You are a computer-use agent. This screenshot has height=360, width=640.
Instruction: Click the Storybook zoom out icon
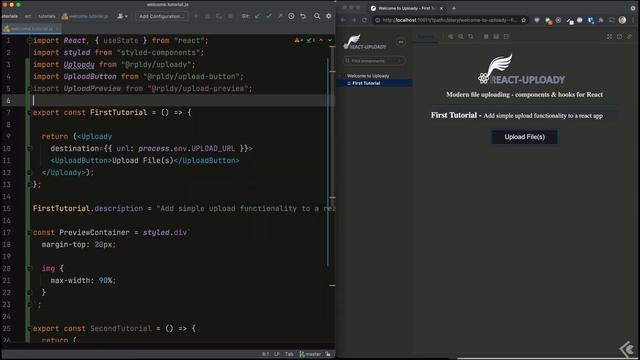(x=461, y=37)
